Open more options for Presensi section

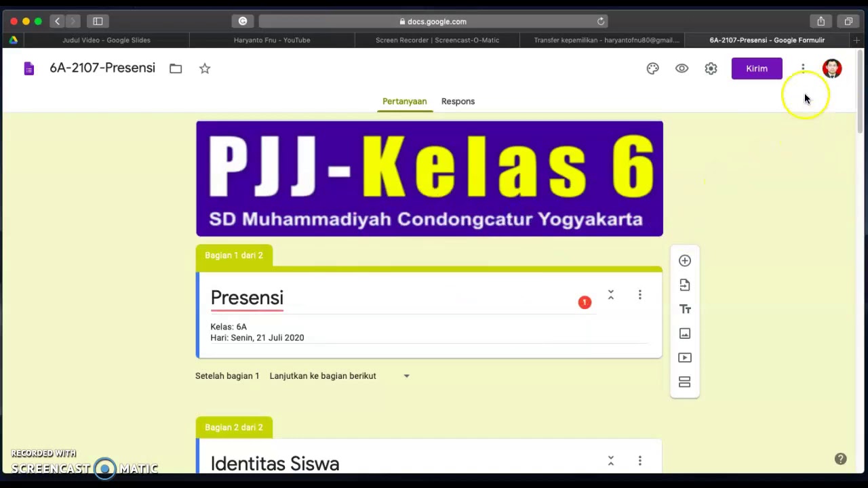639,295
